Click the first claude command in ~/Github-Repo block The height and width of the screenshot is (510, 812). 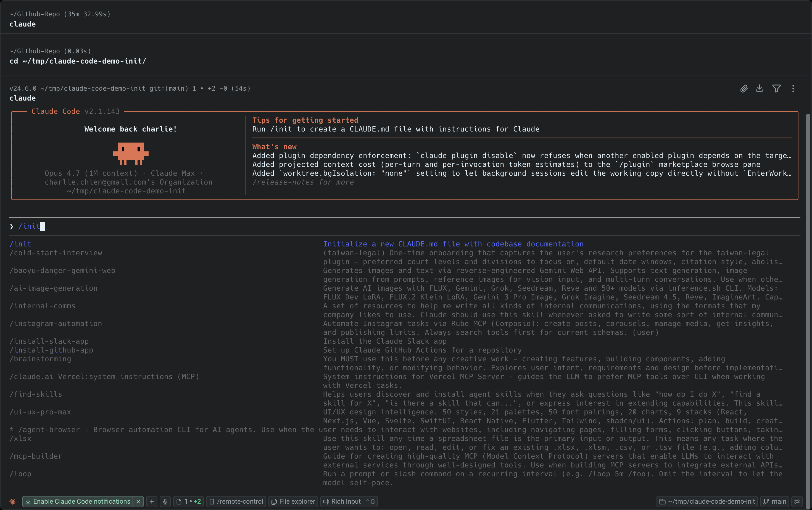(23, 24)
